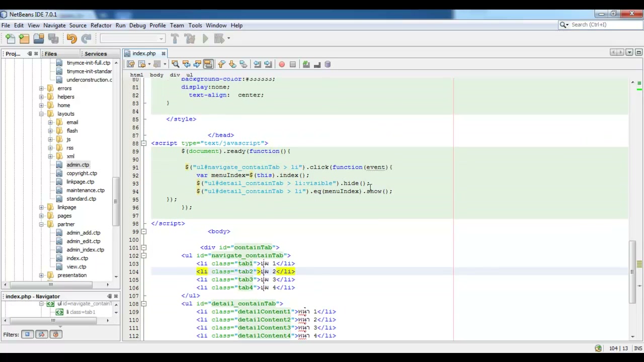
Task: Toggle the lock Navigator filter button
Action: (55, 334)
